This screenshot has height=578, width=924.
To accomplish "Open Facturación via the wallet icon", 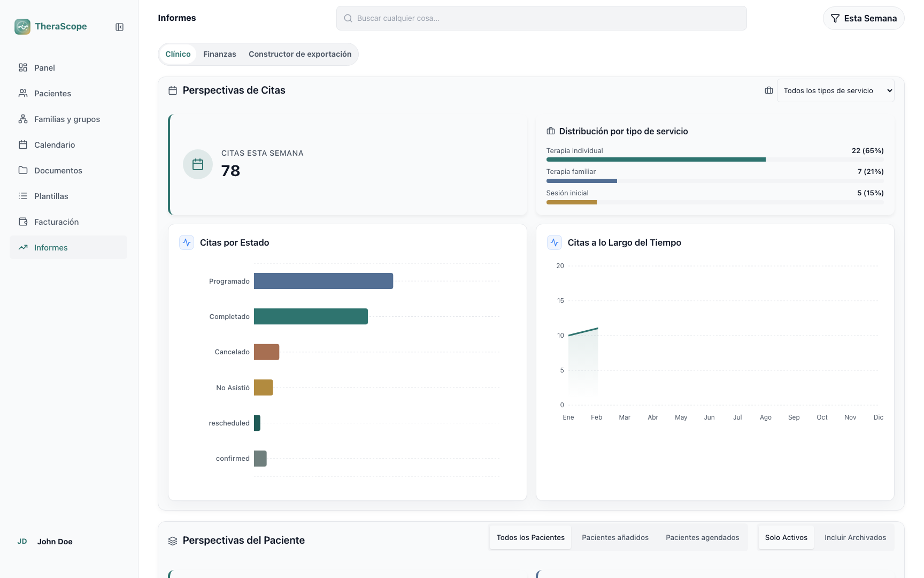I will [x=23, y=222].
